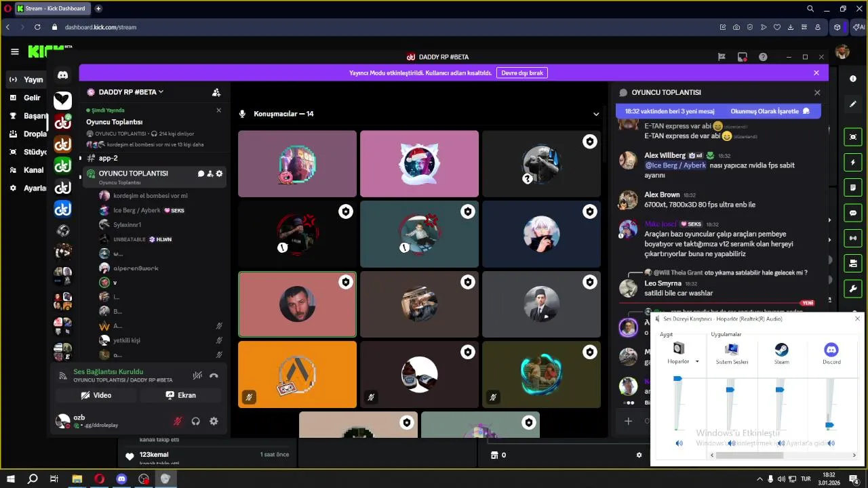Show hidden system tray icons chevron
This screenshot has height=488, width=868.
[x=759, y=479]
